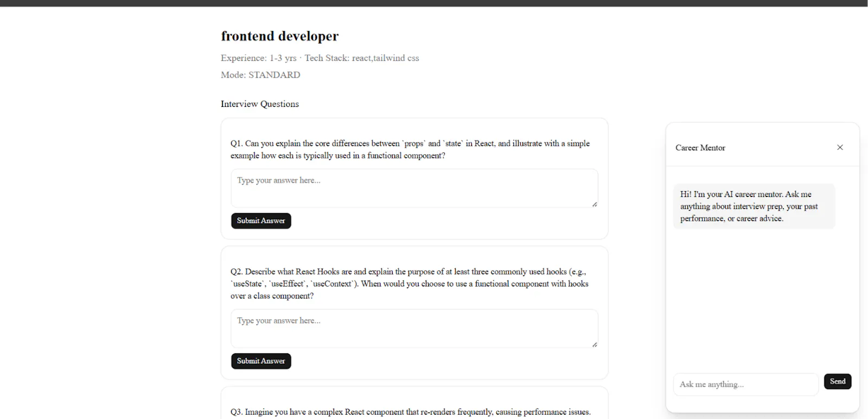Grab the Q1 textarea resize handle

click(595, 204)
